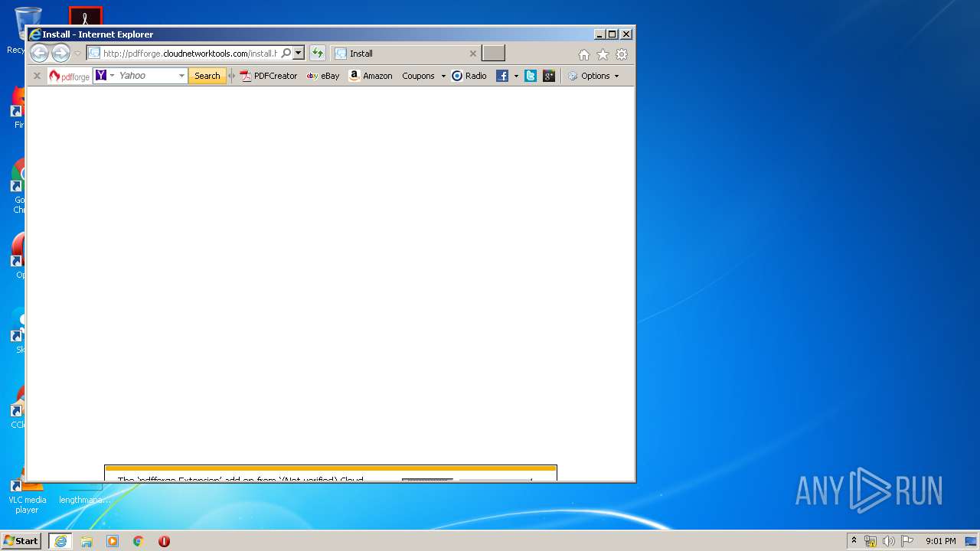The image size is (980, 551).
Task: Click the Google Plus icon in the toolbar
Action: (549, 76)
